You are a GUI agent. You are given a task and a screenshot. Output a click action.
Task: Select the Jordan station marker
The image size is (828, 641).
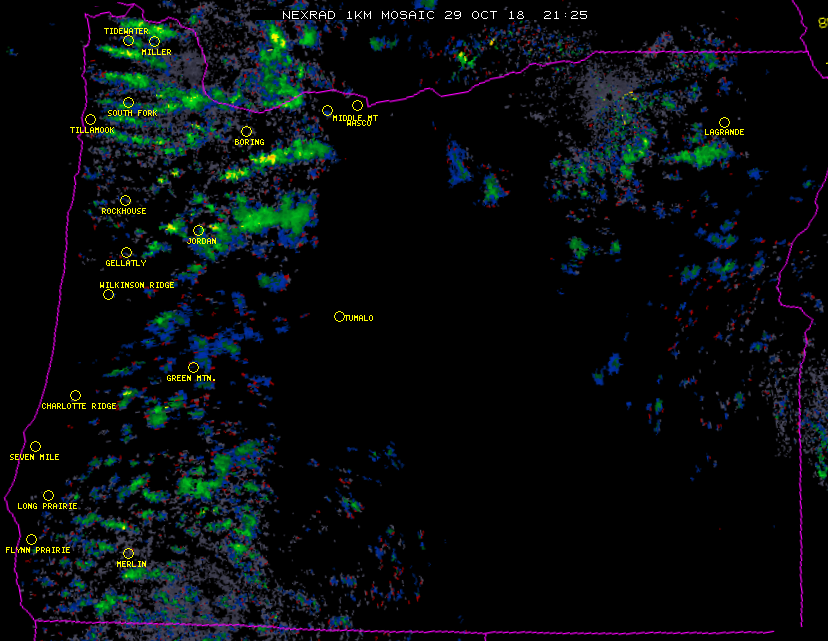point(198,231)
